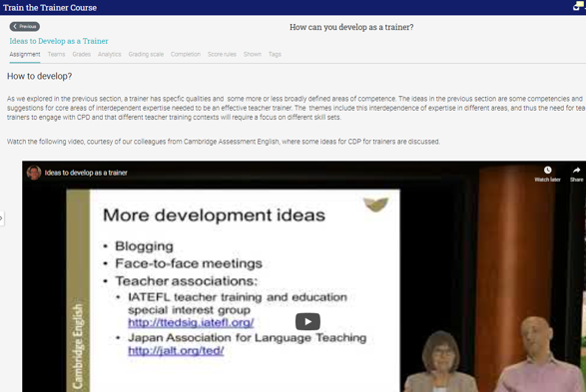
Task: Open the Analytics tab
Action: (x=110, y=55)
